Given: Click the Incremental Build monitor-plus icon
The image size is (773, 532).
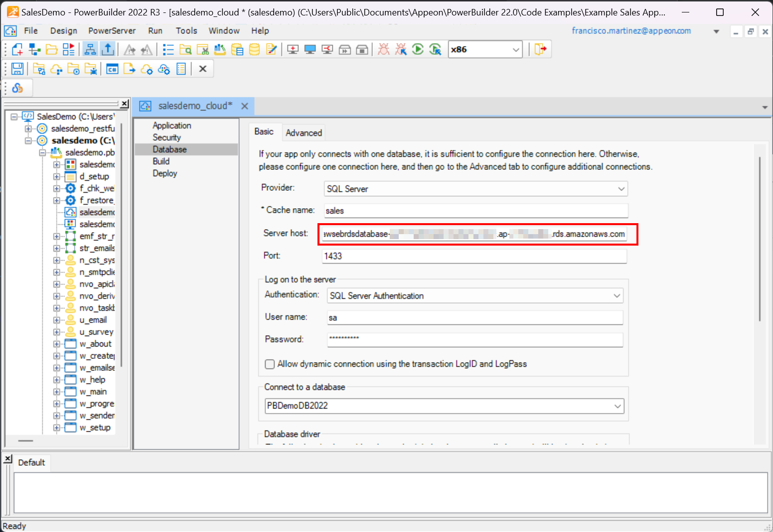Looking at the screenshot, I should (293, 49).
